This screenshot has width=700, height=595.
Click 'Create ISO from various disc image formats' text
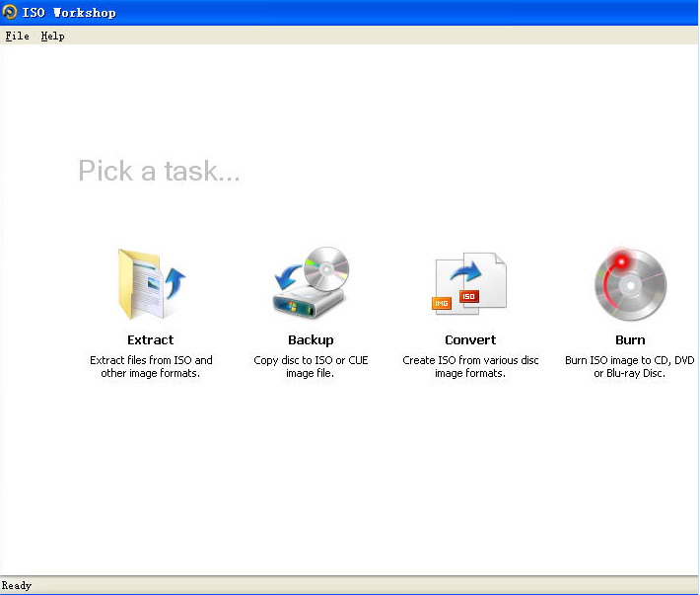point(470,366)
